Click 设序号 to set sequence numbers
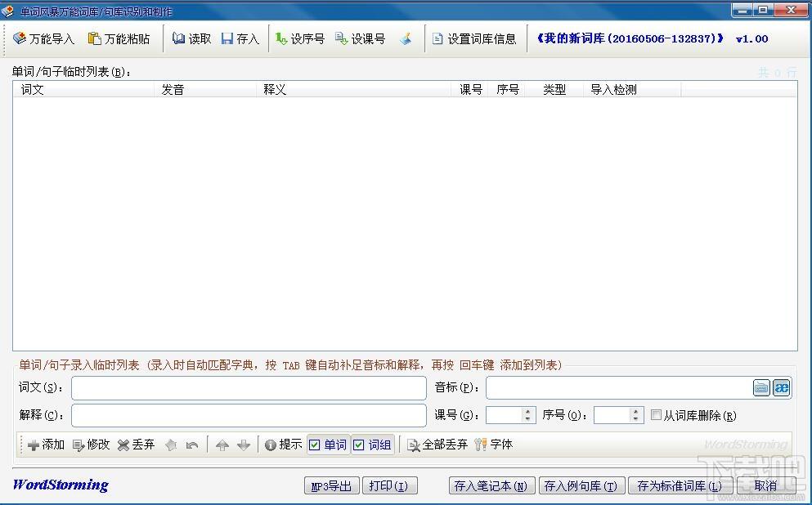 point(300,38)
